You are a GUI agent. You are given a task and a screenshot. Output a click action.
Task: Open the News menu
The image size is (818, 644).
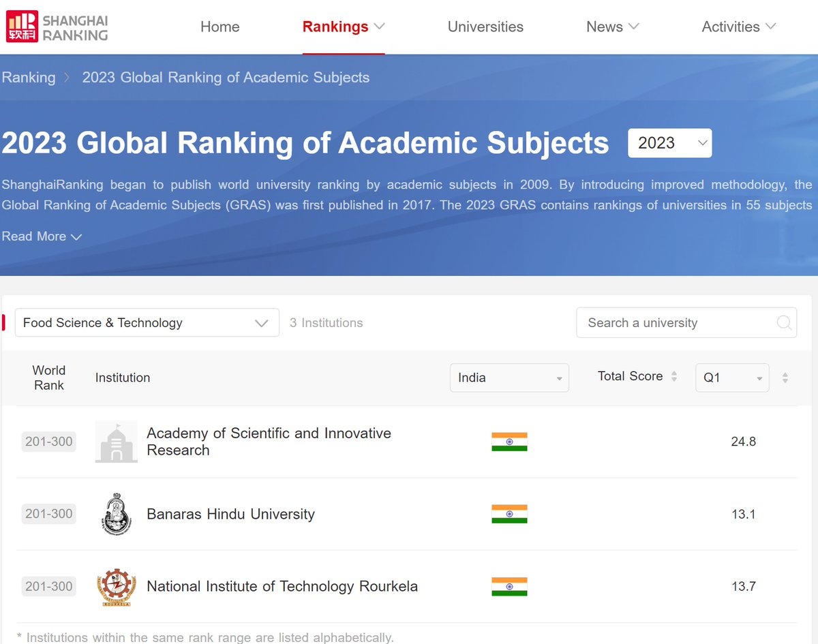tap(613, 27)
